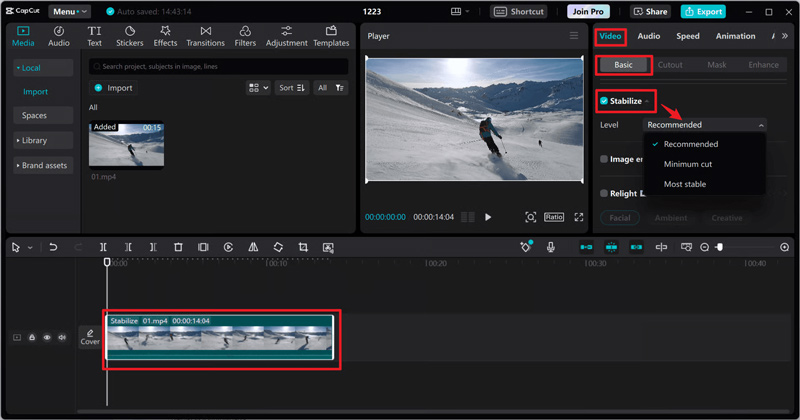The image size is (800, 420).
Task: Click the Split tool icon
Action: tap(103, 247)
